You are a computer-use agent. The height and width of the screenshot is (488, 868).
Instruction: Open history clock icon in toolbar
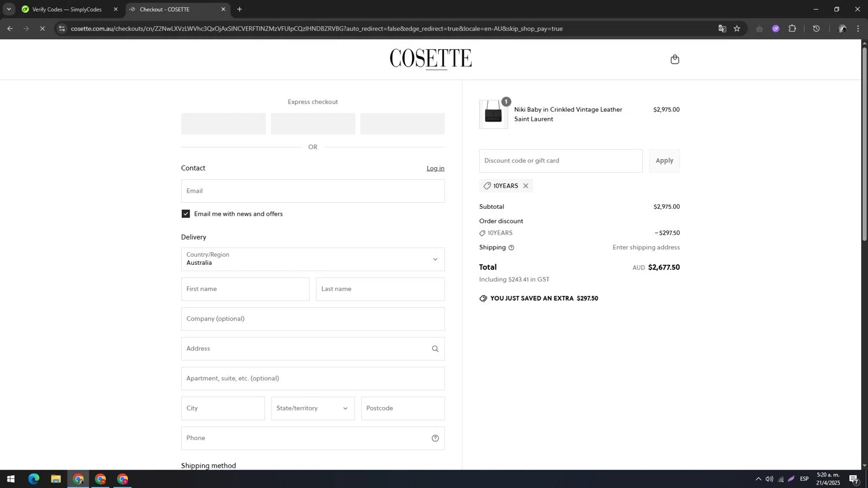[816, 28]
